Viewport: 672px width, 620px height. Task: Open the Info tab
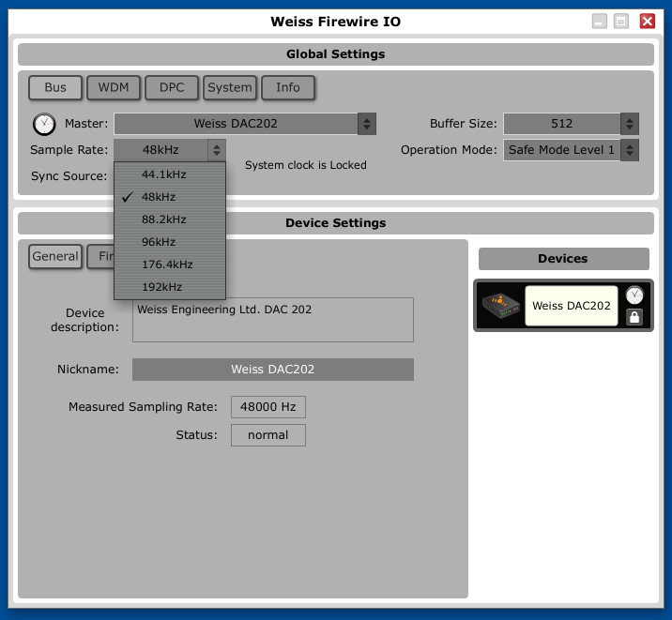[288, 87]
